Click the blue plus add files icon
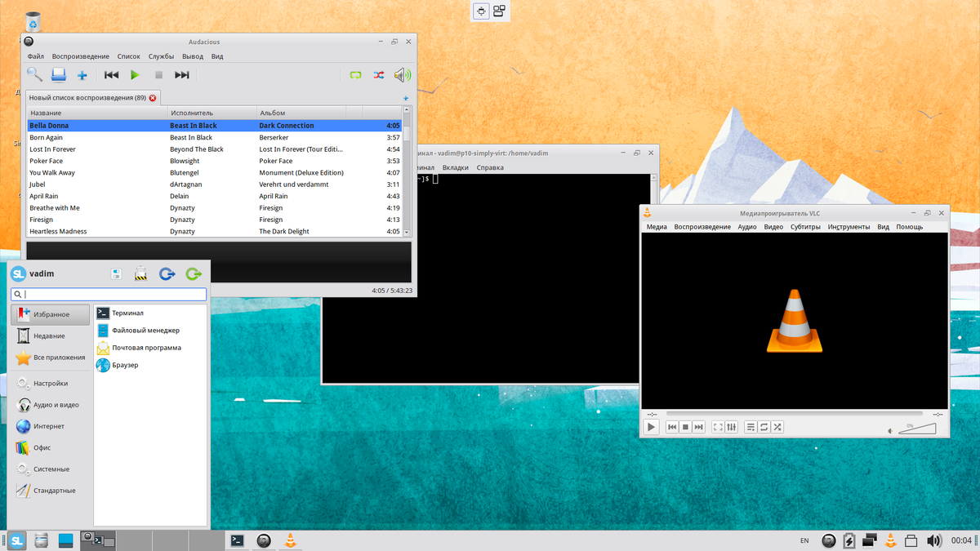This screenshot has width=980, height=551. tap(82, 75)
